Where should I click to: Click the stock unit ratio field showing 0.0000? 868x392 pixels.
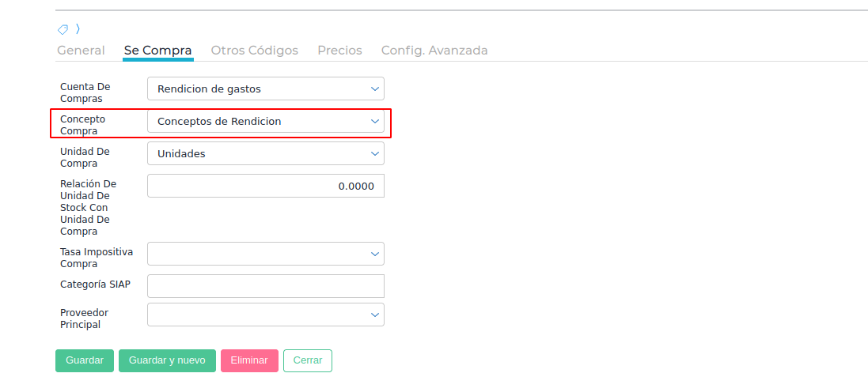click(x=266, y=186)
